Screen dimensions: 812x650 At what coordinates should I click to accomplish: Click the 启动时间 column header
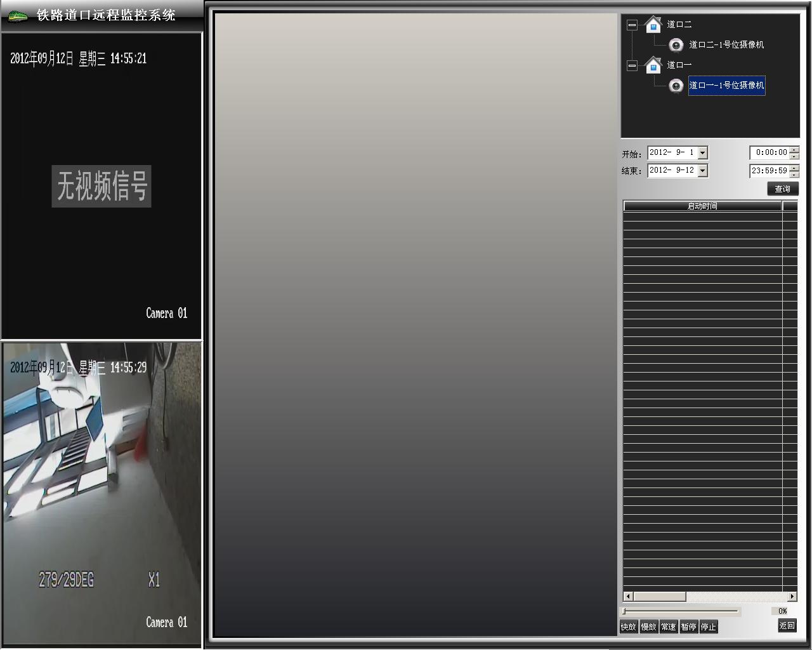click(703, 206)
